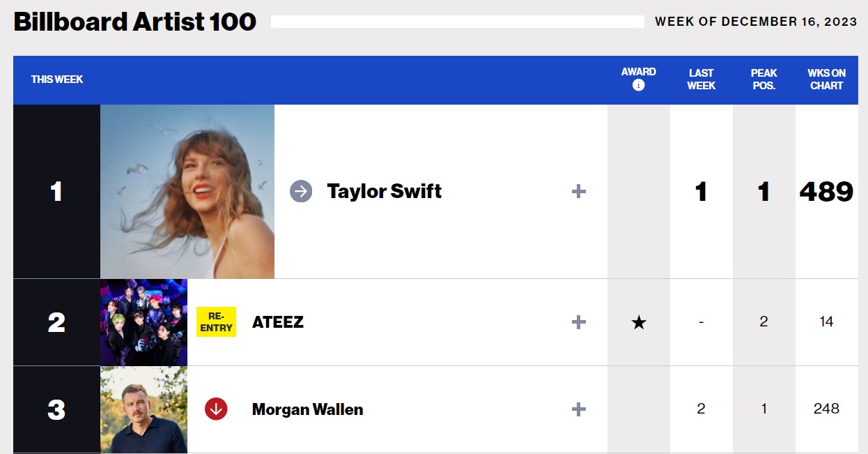
Task: Click the Billboard Artist 100 title
Action: point(135,22)
